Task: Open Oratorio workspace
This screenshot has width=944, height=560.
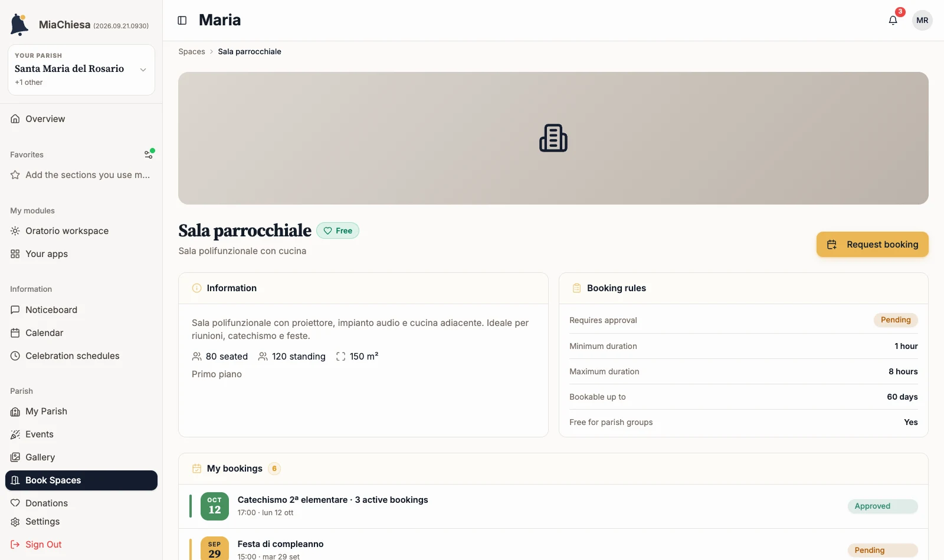Action: [x=81, y=231]
